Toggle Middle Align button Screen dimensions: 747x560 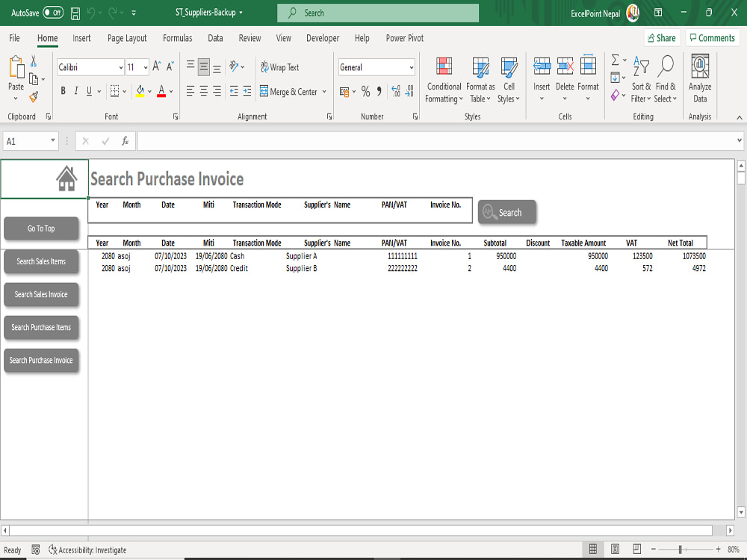(203, 67)
